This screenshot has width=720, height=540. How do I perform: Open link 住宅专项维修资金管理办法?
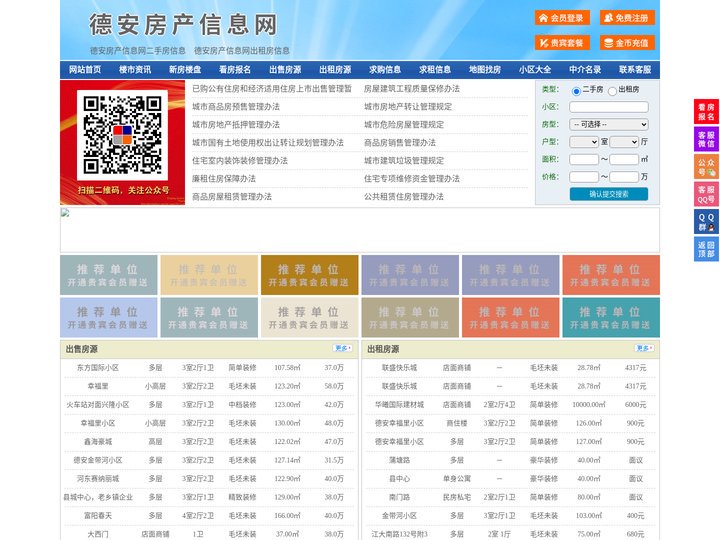click(x=412, y=179)
